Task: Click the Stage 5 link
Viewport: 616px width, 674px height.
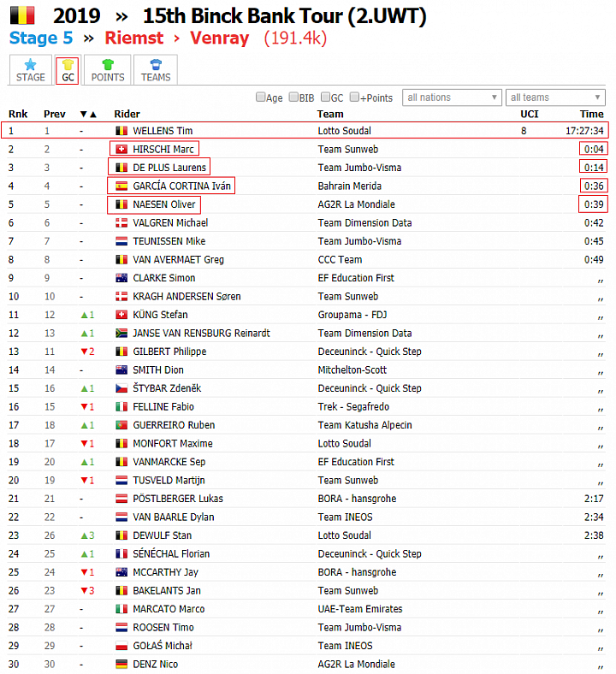Action: [41, 38]
